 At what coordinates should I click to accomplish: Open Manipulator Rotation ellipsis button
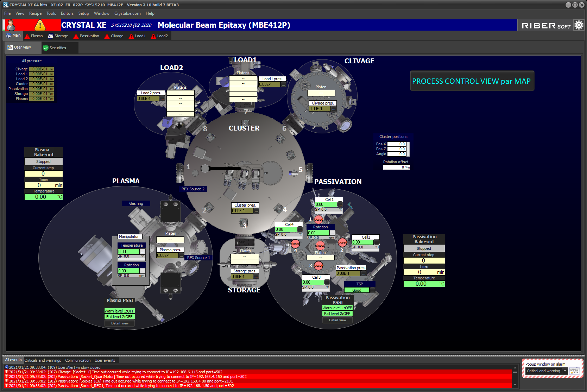point(143,271)
